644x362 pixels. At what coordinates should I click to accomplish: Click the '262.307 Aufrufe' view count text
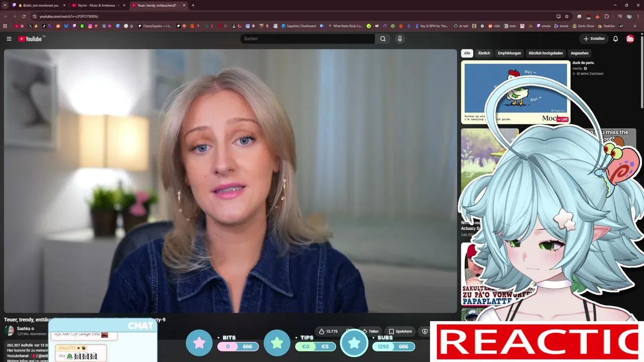tap(20, 345)
